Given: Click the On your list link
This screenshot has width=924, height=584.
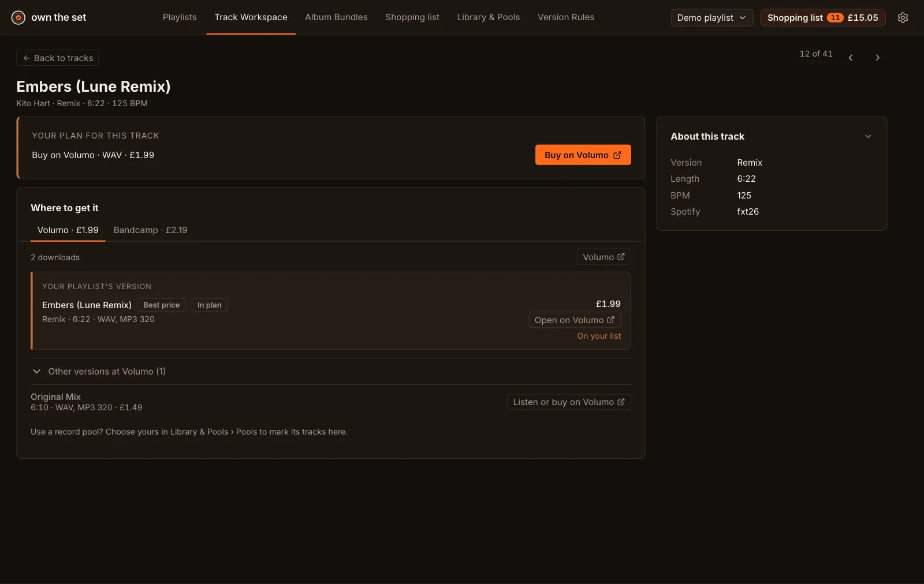Looking at the screenshot, I should [x=599, y=336].
